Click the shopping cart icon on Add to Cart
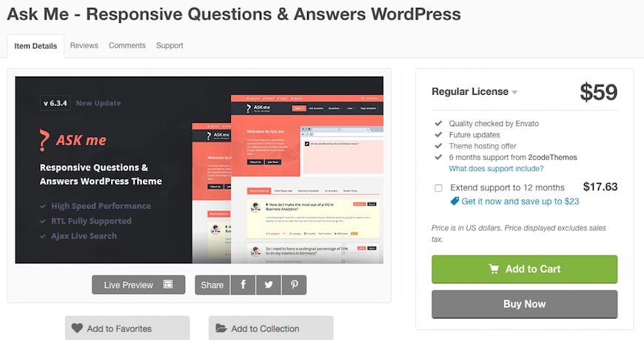The height and width of the screenshot is (340, 644). point(494,269)
